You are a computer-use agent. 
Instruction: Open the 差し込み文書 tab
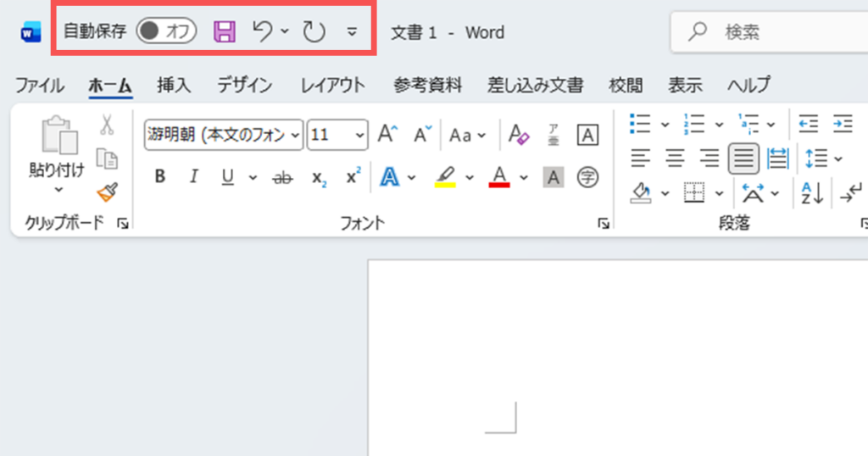[x=536, y=86]
